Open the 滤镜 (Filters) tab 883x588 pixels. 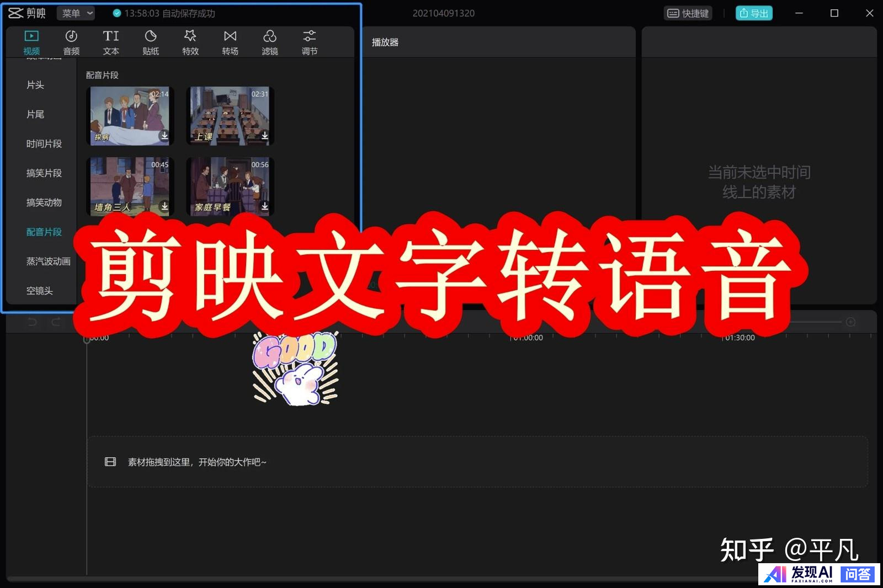pos(270,43)
